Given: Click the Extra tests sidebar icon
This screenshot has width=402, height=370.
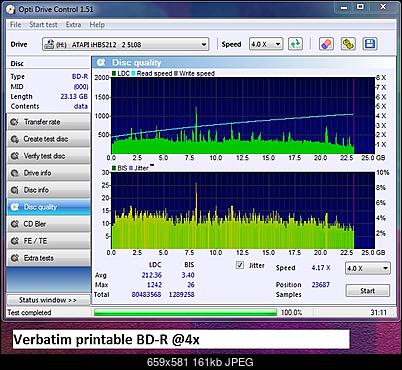Looking at the screenshot, I should [x=14, y=258].
